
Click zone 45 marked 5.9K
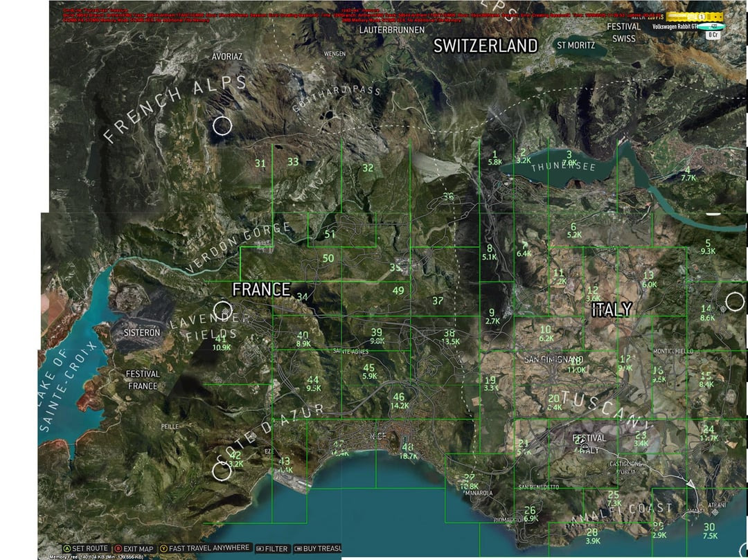(x=369, y=372)
